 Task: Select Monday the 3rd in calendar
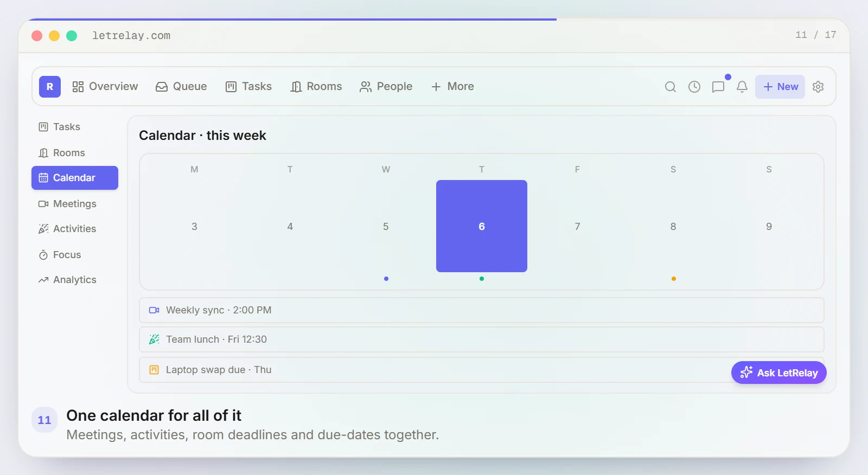point(194,226)
